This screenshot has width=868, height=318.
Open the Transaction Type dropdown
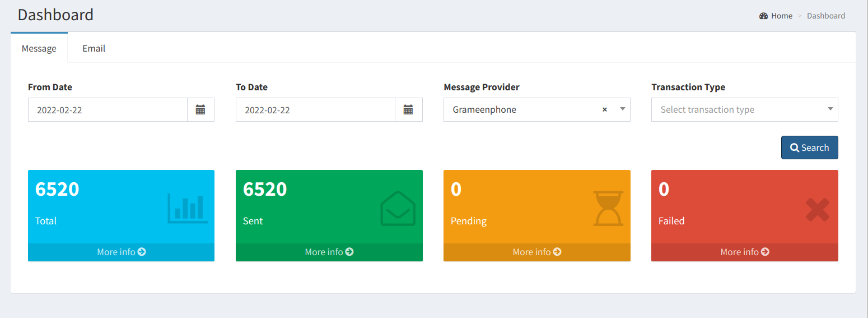(x=745, y=110)
